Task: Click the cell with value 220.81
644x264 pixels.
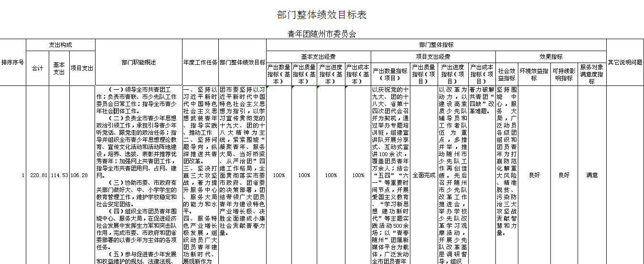Action: (x=38, y=175)
